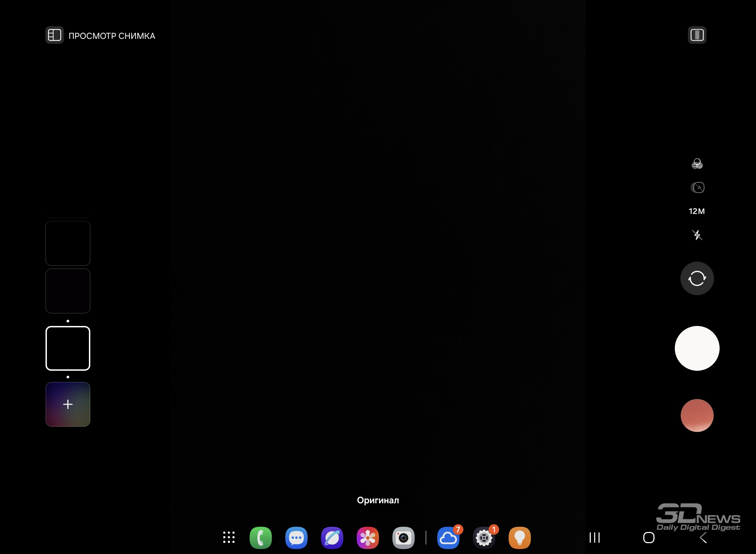Image resolution: width=756 pixels, height=554 pixels.
Task: Select the dark filter thumbnail above the dot
Action: [68, 291]
